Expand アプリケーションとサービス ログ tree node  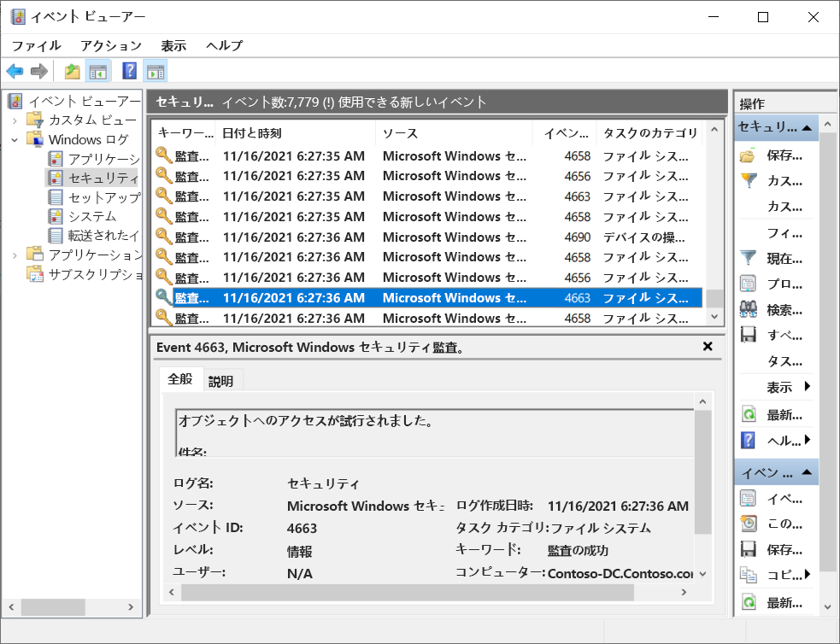click(15, 255)
